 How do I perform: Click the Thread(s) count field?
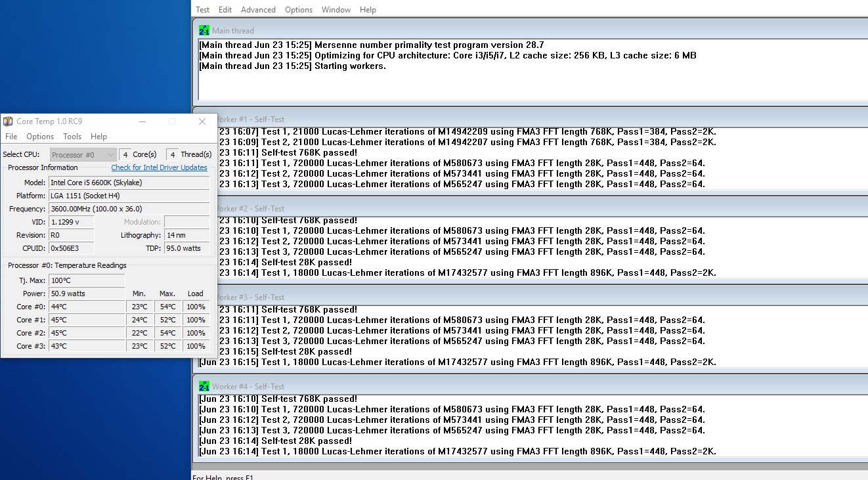point(172,154)
